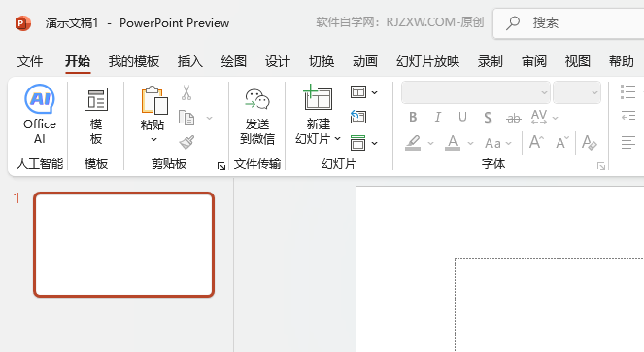Open change case Aa icon
The width and height of the screenshot is (644, 352).
[x=492, y=143]
